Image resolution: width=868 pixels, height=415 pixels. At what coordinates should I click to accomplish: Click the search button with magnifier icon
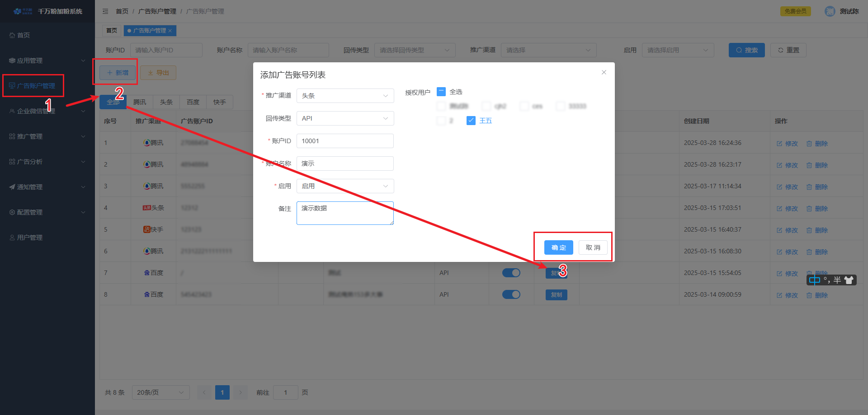[746, 50]
